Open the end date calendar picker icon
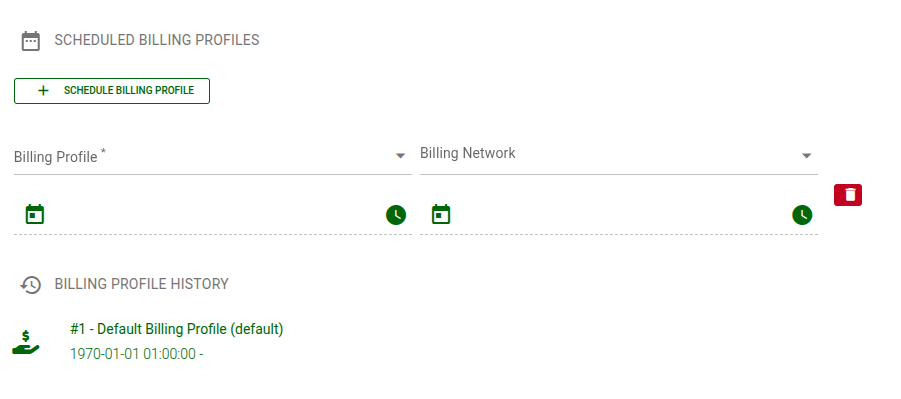Screen dimensions: 901x399 click(x=441, y=214)
